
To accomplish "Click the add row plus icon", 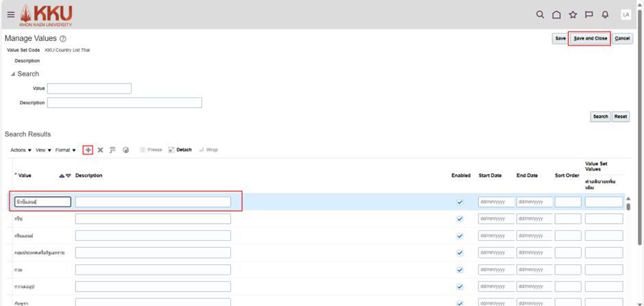I will [88, 150].
